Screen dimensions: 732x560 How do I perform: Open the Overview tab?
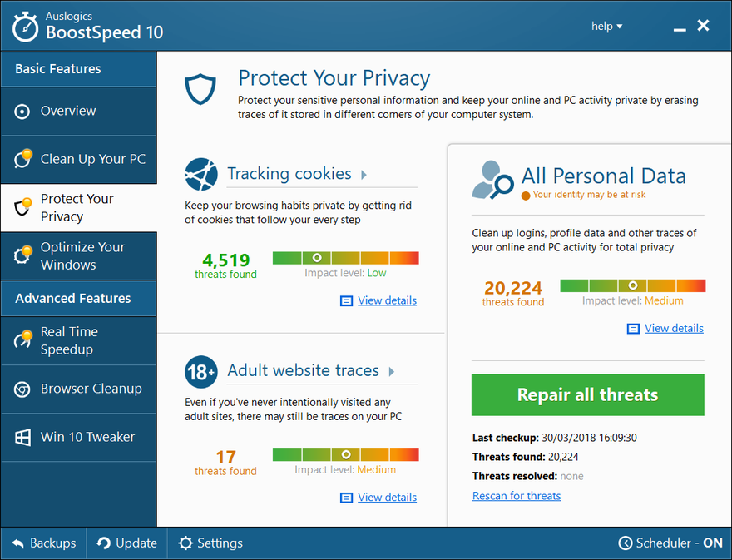(x=78, y=112)
